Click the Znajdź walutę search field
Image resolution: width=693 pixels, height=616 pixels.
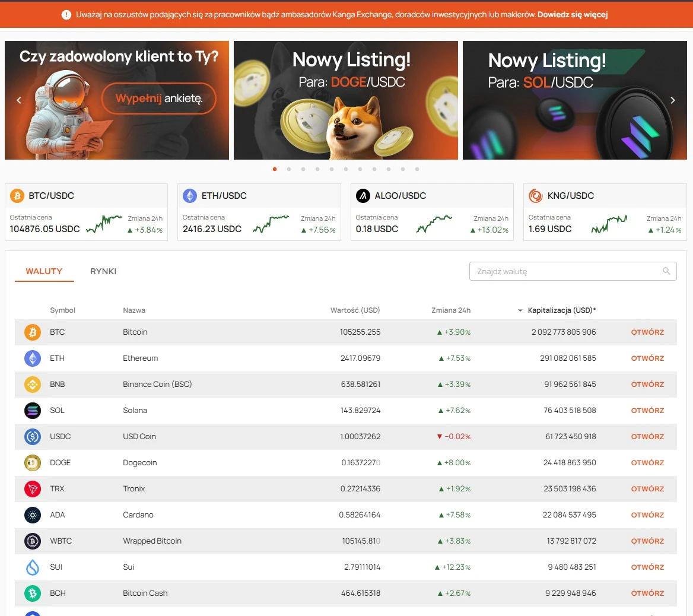click(573, 271)
